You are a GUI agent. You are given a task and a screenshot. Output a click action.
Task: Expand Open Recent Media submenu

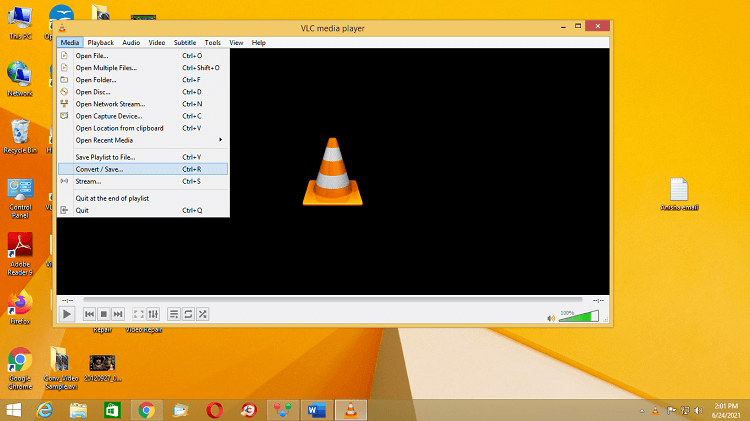[x=143, y=140]
